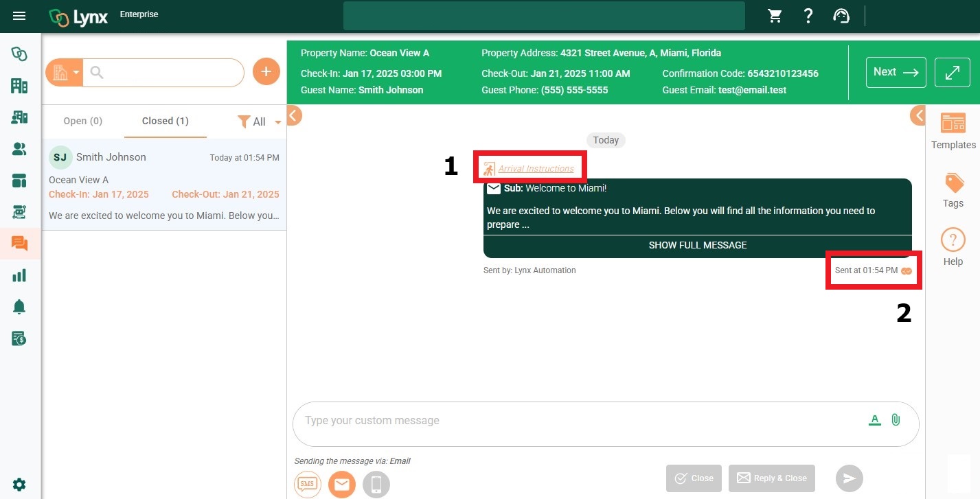This screenshot has width=980, height=499.
Task: Click Check-In: Jan 17, 2025 in conversation list
Action: click(99, 194)
